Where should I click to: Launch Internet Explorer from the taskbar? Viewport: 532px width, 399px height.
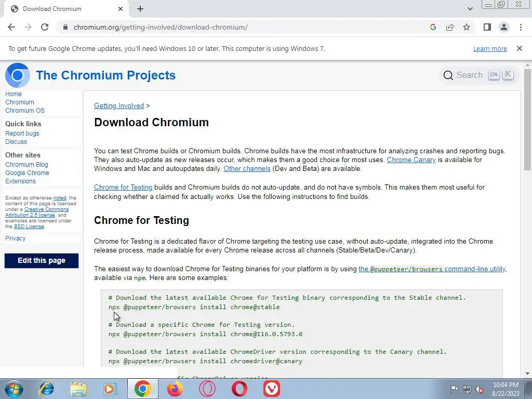click(46, 389)
